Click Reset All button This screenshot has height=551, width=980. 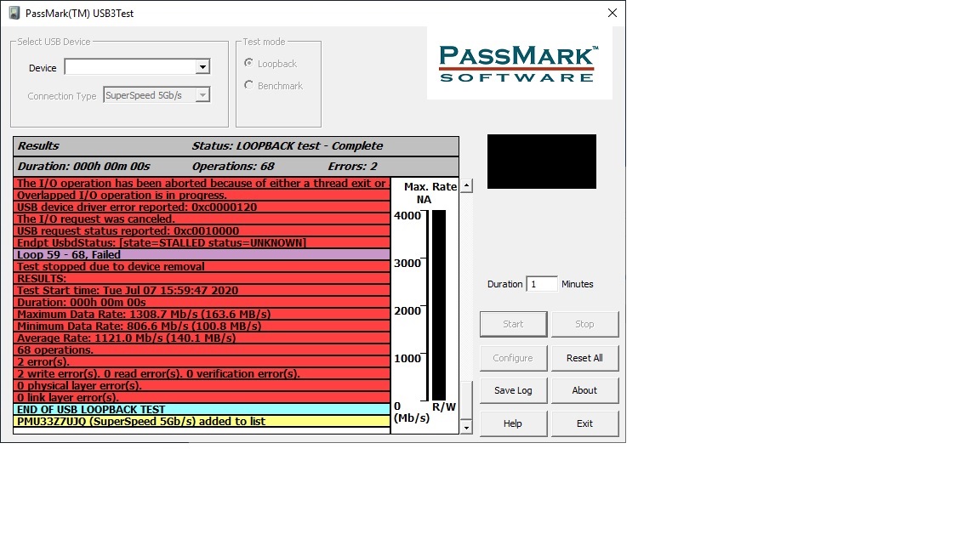(584, 358)
